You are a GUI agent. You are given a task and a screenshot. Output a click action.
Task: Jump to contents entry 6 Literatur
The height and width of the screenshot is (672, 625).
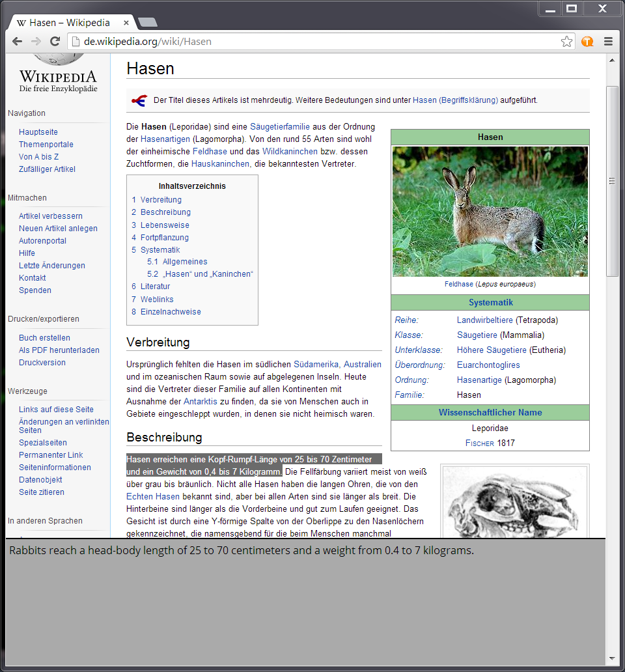[151, 287]
